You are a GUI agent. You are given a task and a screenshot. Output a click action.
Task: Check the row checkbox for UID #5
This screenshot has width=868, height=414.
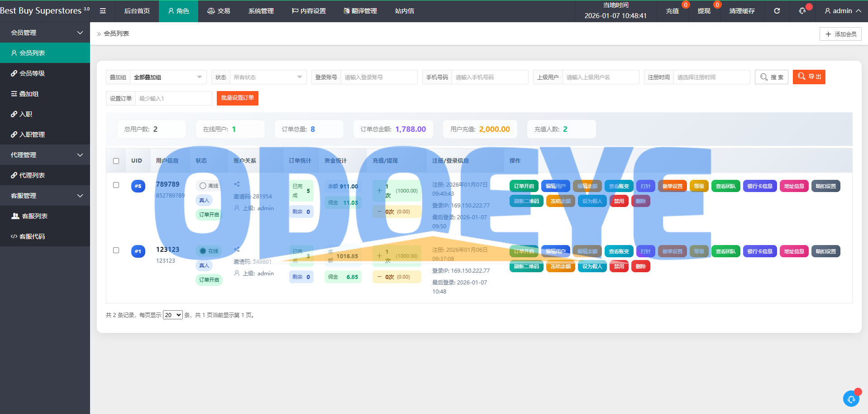tap(116, 185)
